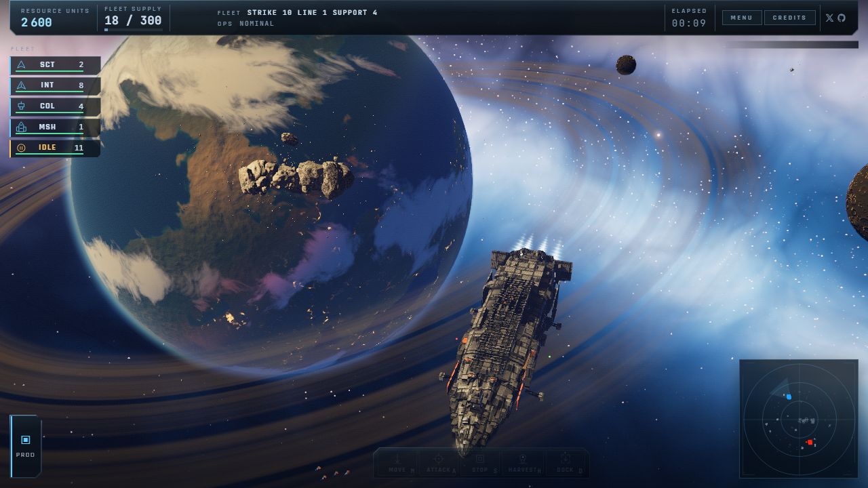Open the CREDITS button
Viewport: 868px width, 488px height.
(790, 18)
